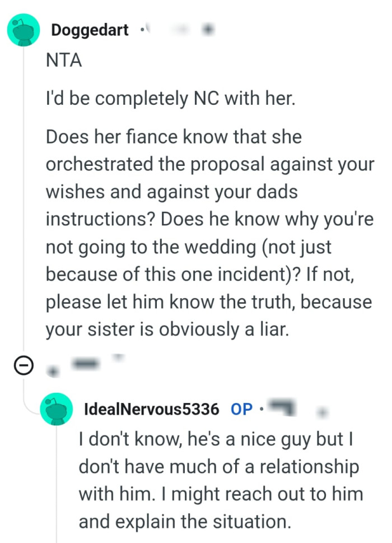The image size is (392, 543).
Task: Open Doggedart's profile by clicking the username
Action: (x=89, y=30)
